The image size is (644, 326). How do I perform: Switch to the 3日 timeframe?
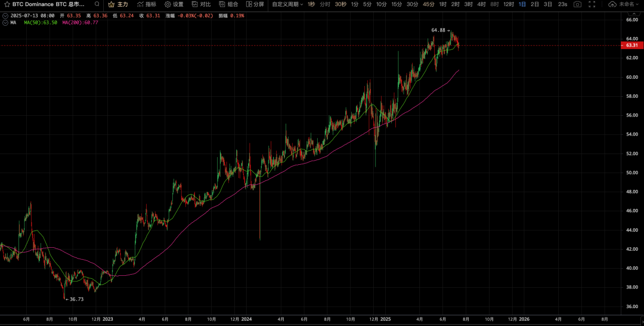[x=549, y=5]
